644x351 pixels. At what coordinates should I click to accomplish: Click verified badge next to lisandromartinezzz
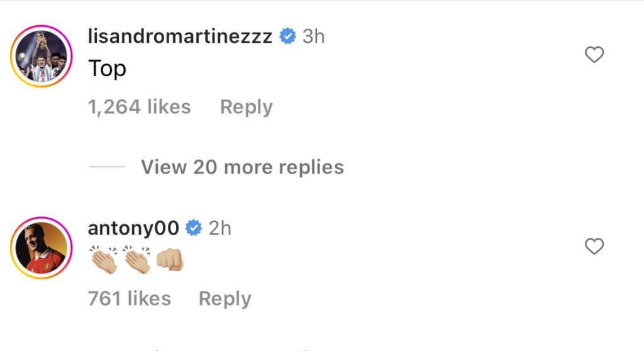point(287,36)
